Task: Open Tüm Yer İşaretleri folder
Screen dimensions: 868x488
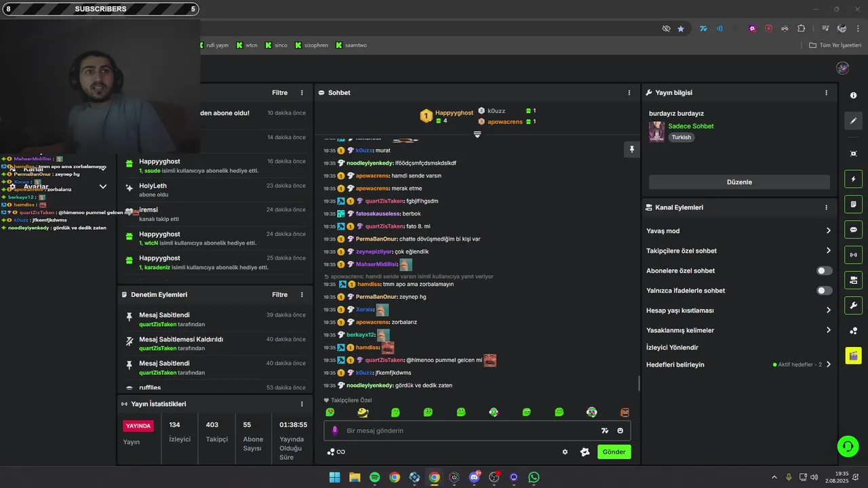Action: [x=835, y=45]
